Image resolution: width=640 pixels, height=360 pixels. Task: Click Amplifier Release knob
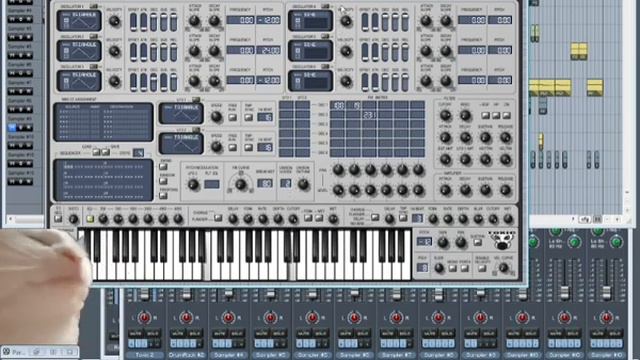pos(505,190)
